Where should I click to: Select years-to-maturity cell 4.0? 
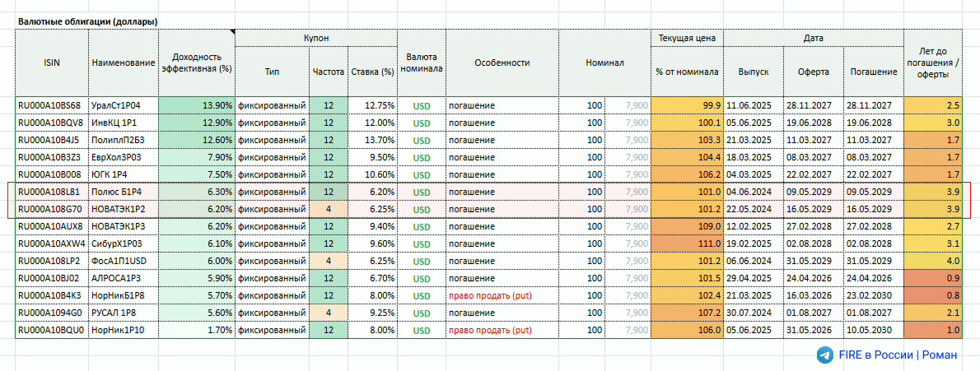coord(933,261)
